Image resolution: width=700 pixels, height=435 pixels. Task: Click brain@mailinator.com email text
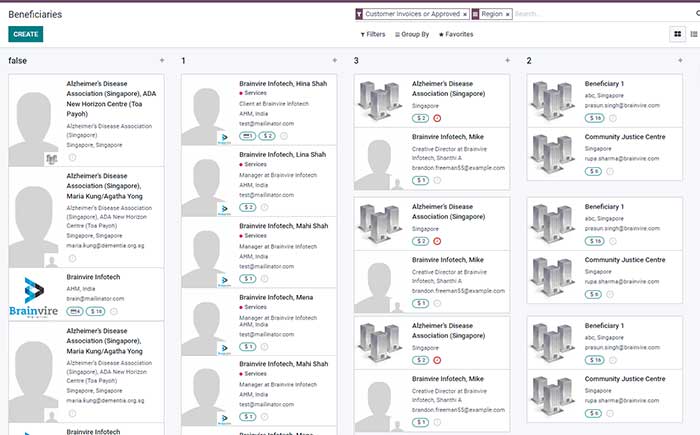pos(95,299)
